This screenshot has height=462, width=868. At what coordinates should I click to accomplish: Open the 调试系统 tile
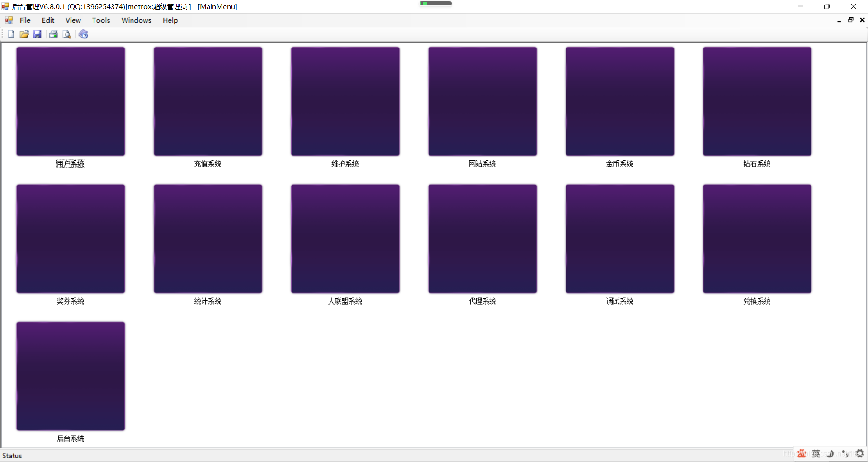[x=620, y=239]
